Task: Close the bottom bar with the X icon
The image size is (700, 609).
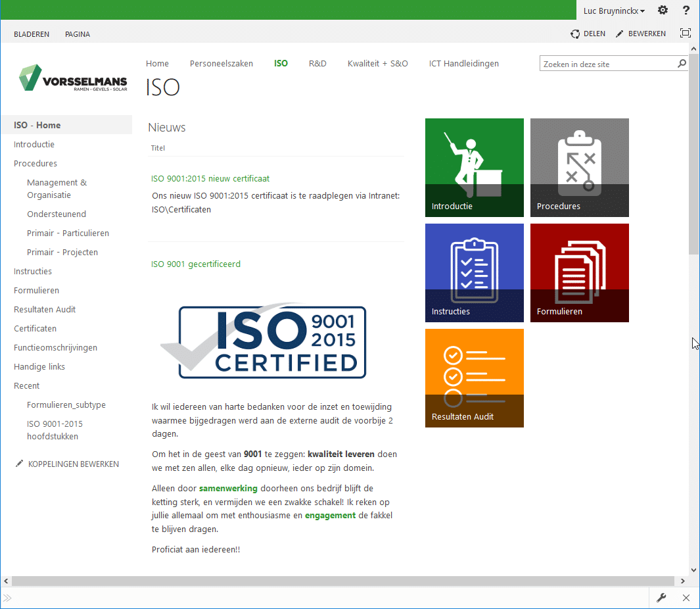Action: point(686,598)
